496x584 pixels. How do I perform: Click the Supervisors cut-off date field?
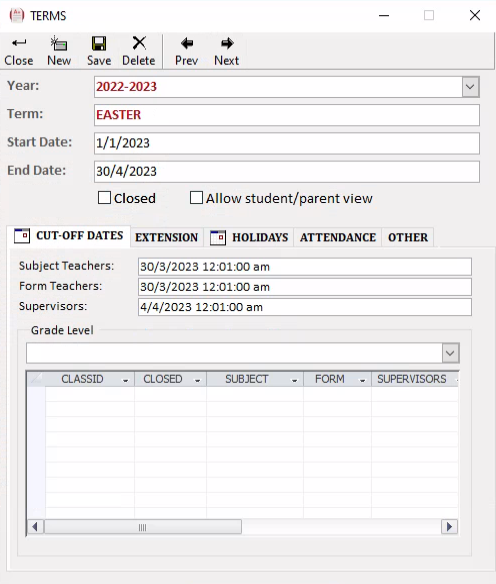click(305, 307)
